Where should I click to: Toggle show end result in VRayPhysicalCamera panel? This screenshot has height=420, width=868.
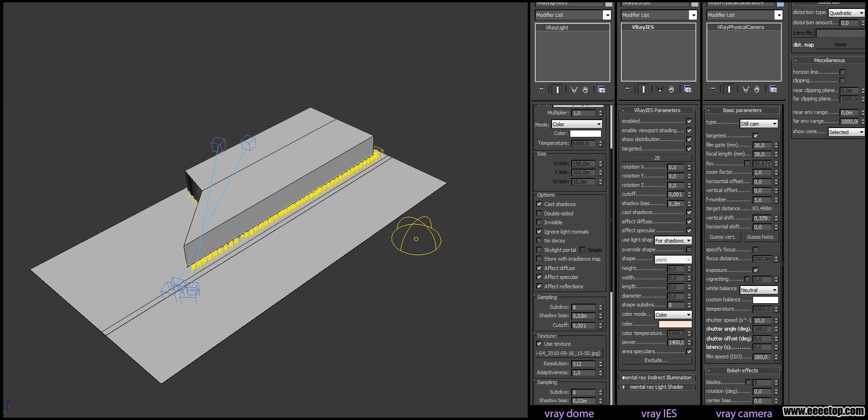tap(729, 89)
